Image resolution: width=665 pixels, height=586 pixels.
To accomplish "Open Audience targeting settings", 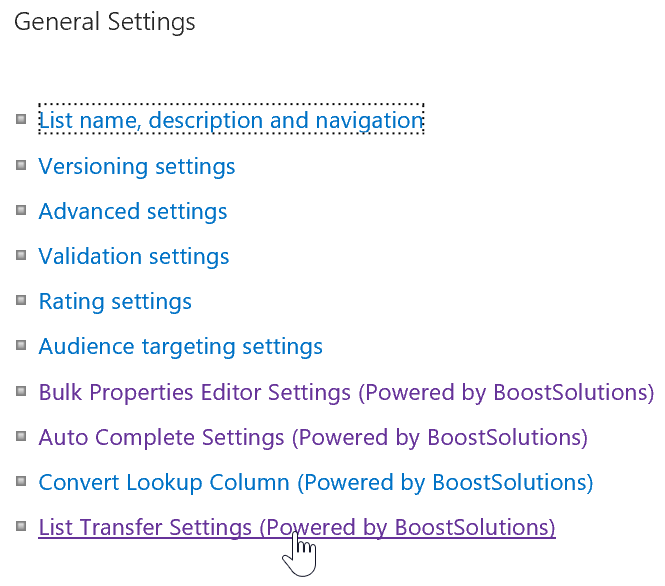I will tap(181, 347).
